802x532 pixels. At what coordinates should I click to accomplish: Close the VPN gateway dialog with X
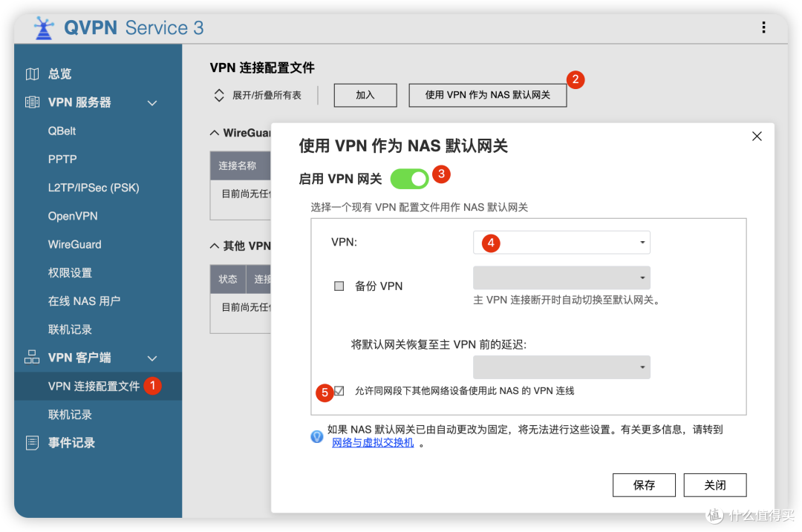pos(757,136)
